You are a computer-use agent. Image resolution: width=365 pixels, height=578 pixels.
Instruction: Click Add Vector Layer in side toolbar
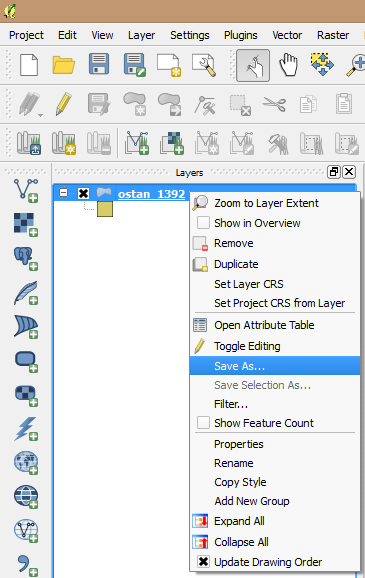tap(26, 190)
